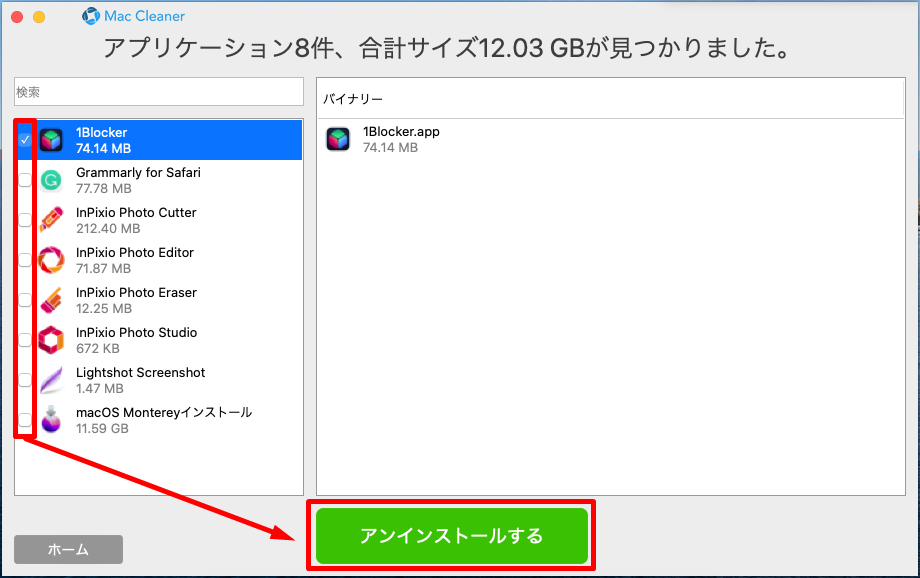
Task: Check the InPixio Photo Studio checkbox
Action: [x=25, y=340]
